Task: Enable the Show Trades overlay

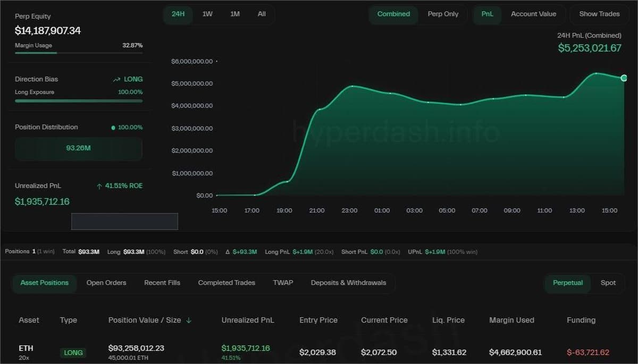Action: pos(599,14)
